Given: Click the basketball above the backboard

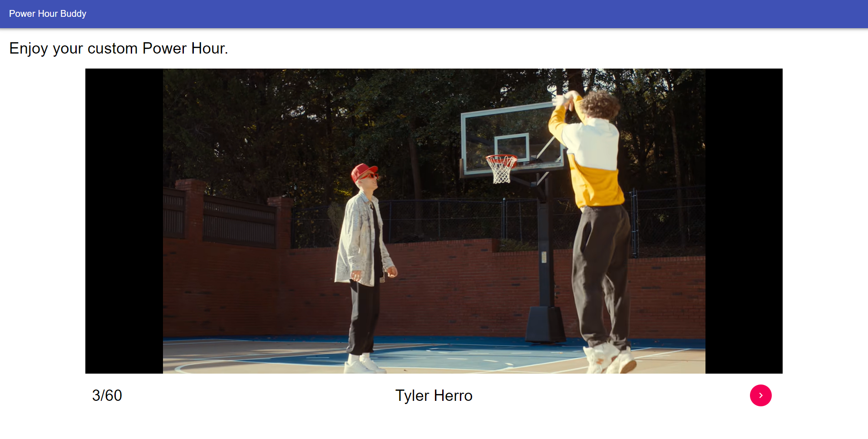Looking at the screenshot, I should (552, 88).
